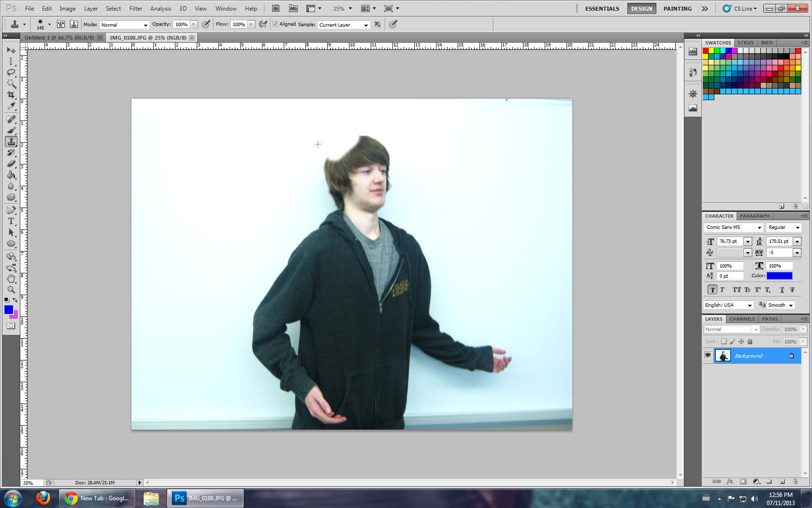Select the Eyedropper tool
Image resolution: width=812 pixels, height=508 pixels.
point(11,106)
